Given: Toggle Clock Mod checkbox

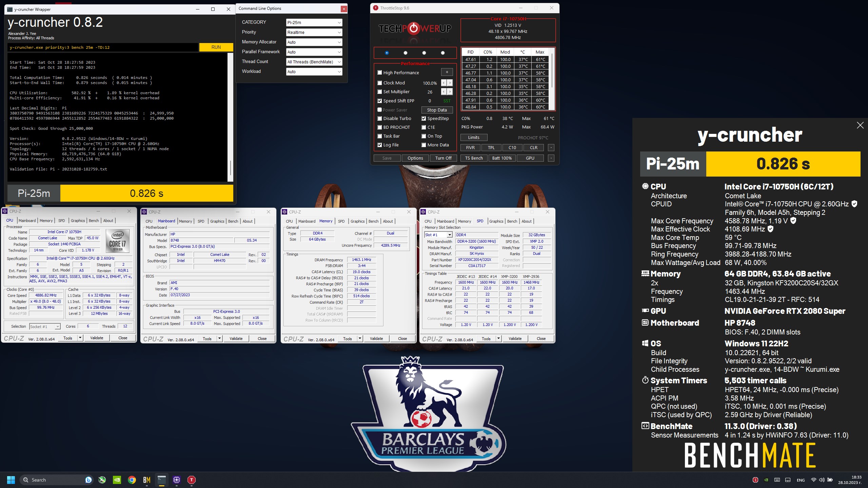Looking at the screenshot, I should tap(380, 83).
